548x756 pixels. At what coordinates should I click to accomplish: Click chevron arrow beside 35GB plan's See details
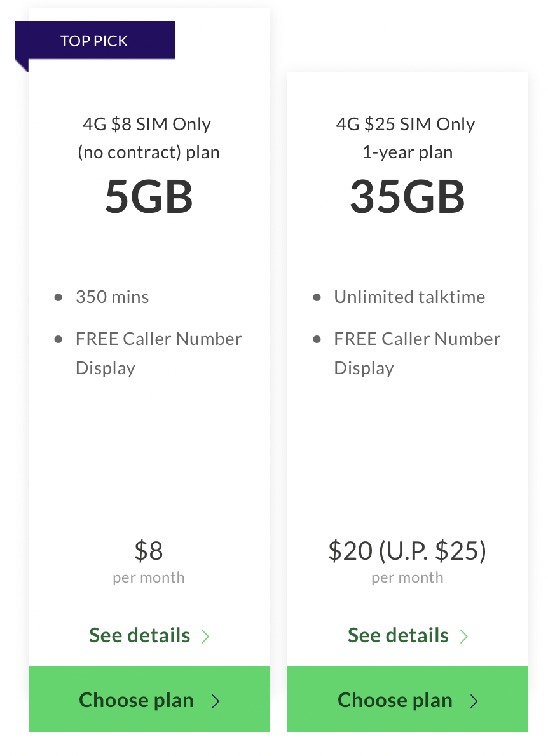pos(463,637)
